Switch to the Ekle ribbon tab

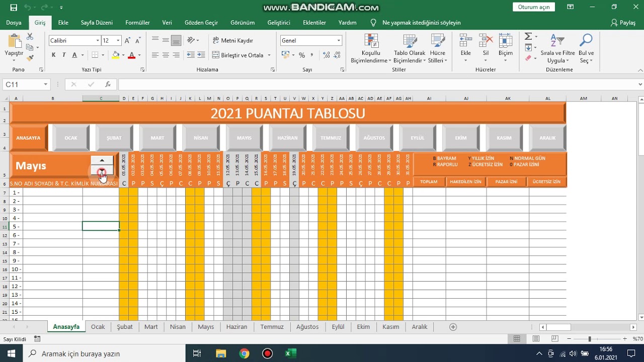pos(63,23)
